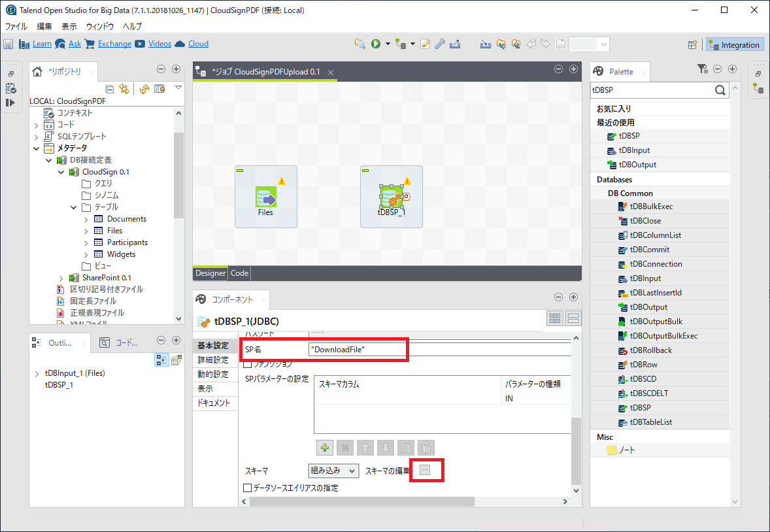
Task: Click the delete row X icon
Action: tap(345, 448)
